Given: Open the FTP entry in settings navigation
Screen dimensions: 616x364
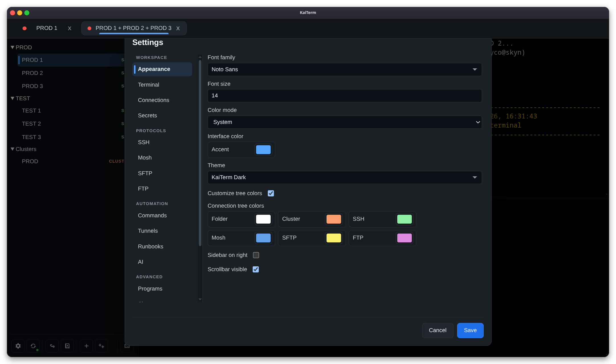Looking at the screenshot, I should click(162, 189).
